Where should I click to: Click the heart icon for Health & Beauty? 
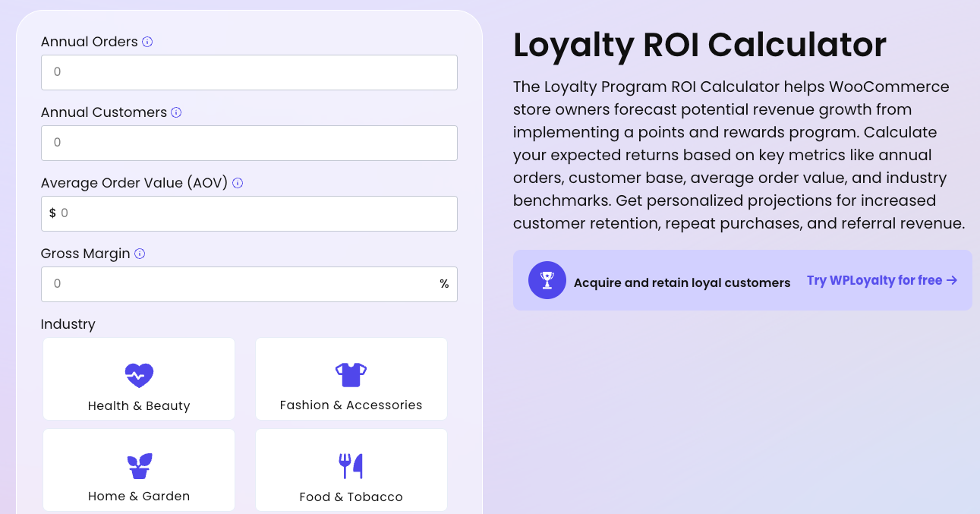tap(138, 375)
